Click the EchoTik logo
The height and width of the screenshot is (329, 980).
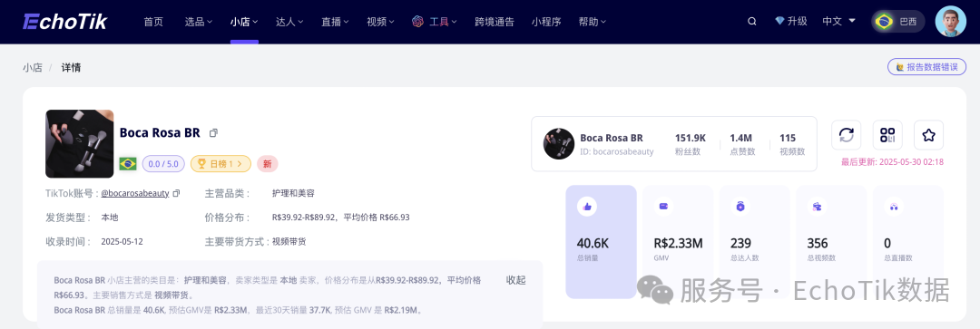tap(65, 21)
